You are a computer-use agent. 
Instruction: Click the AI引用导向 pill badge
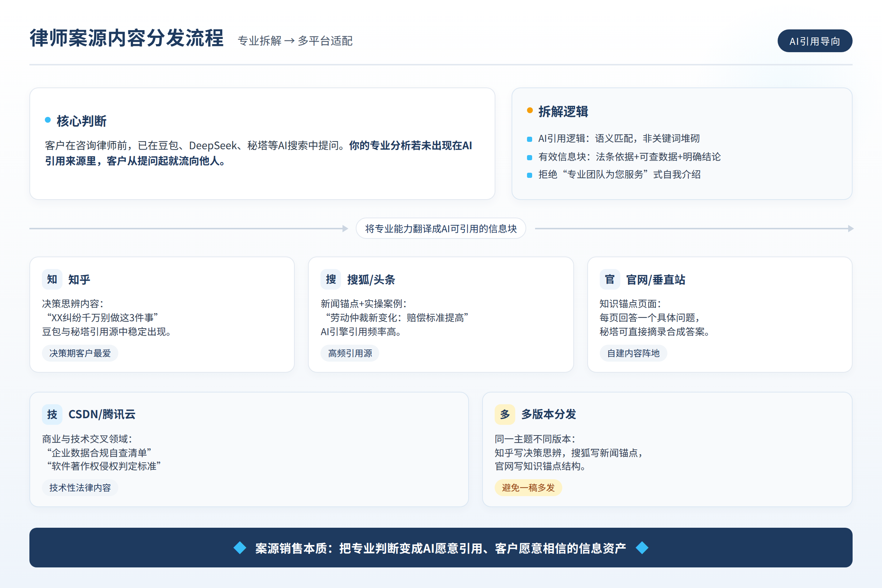pyautogui.click(x=814, y=41)
